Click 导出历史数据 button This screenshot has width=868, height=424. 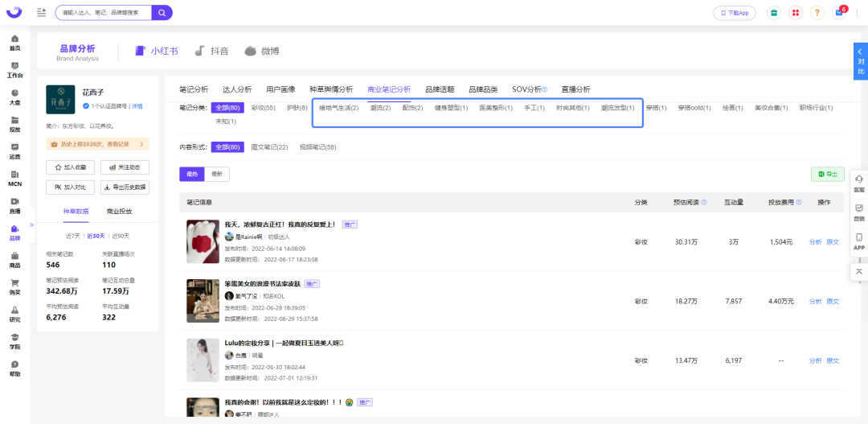click(125, 187)
